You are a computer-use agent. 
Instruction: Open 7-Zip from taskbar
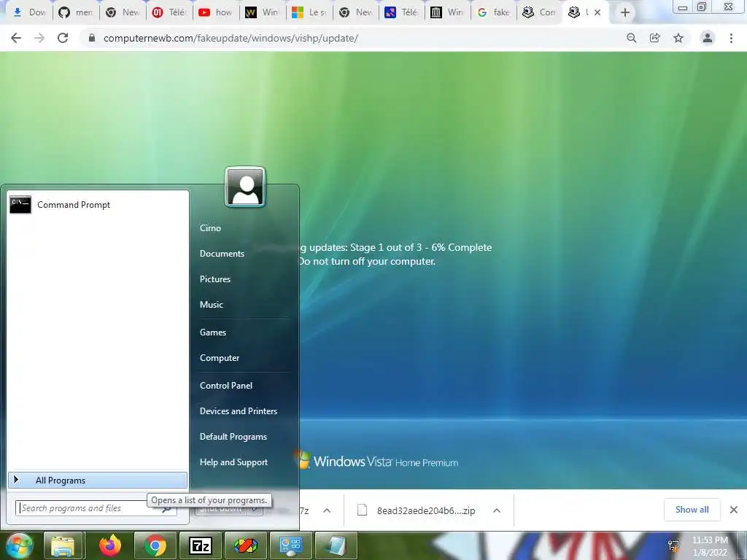tap(200, 545)
